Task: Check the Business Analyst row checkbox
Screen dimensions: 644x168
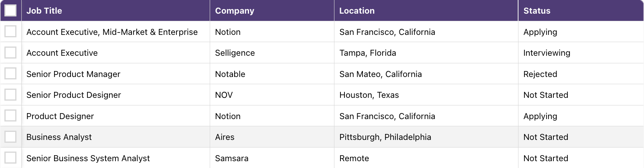Action: click(x=10, y=137)
